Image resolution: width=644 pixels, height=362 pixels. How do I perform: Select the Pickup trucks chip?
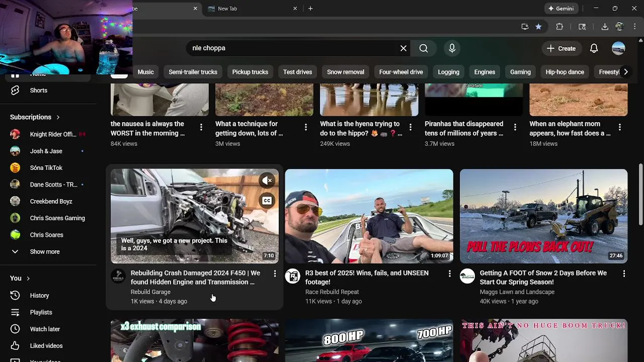tap(250, 72)
